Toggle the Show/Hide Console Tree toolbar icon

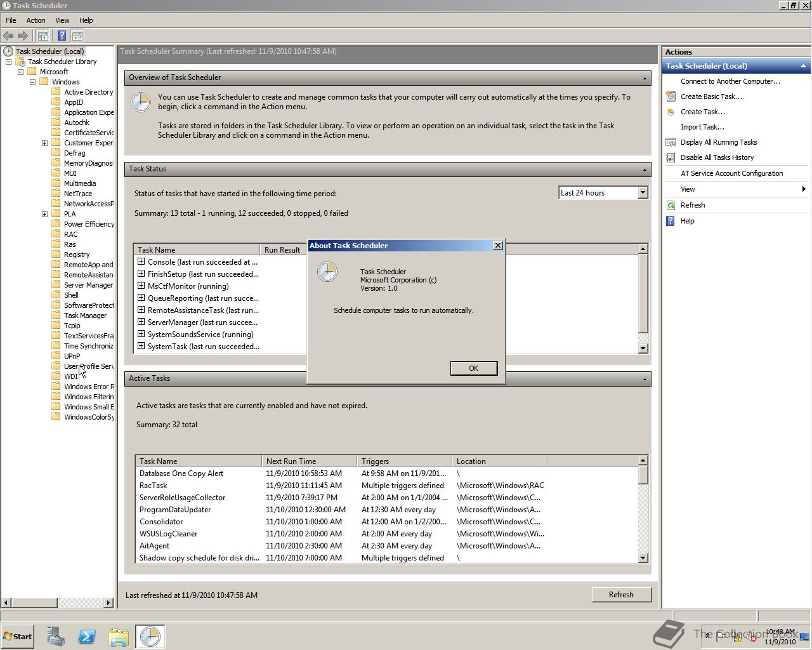(x=43, y=36)
